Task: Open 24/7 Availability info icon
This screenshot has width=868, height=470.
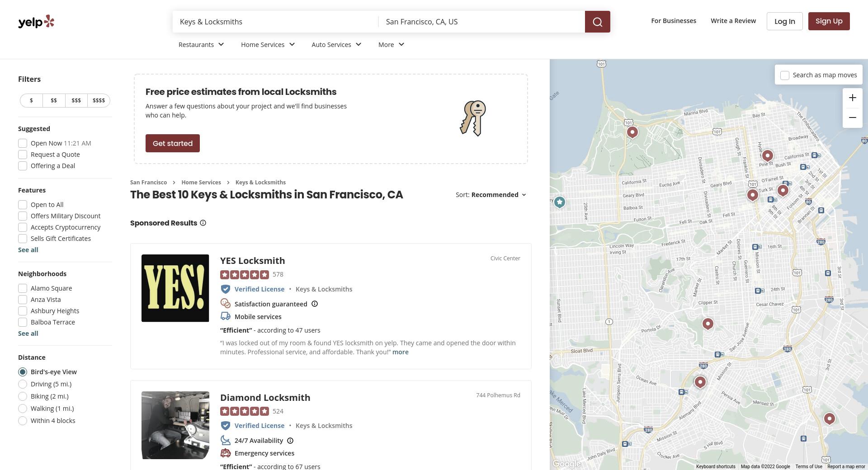Action: 290,441
